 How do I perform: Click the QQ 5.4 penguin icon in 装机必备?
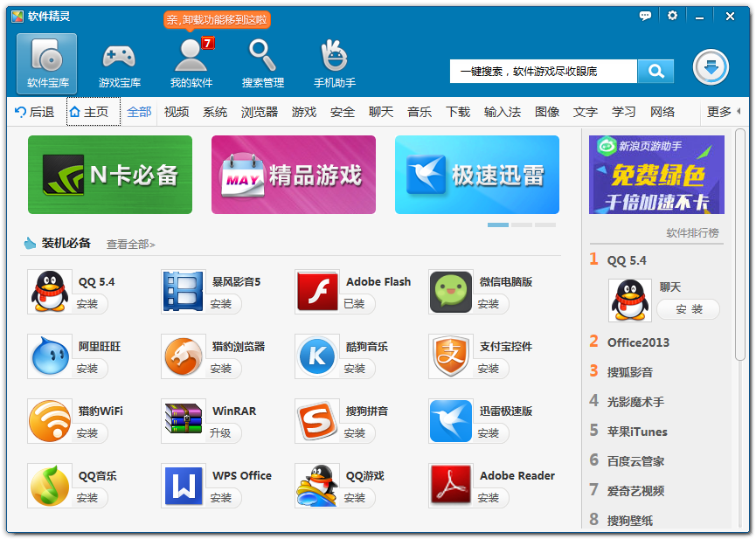50,292
